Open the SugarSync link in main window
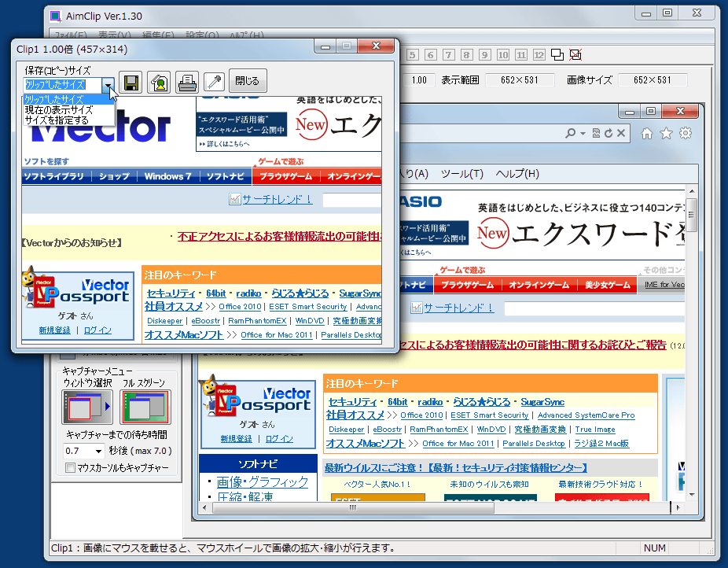Screen dimensions: 728x568 coord(542,402)
